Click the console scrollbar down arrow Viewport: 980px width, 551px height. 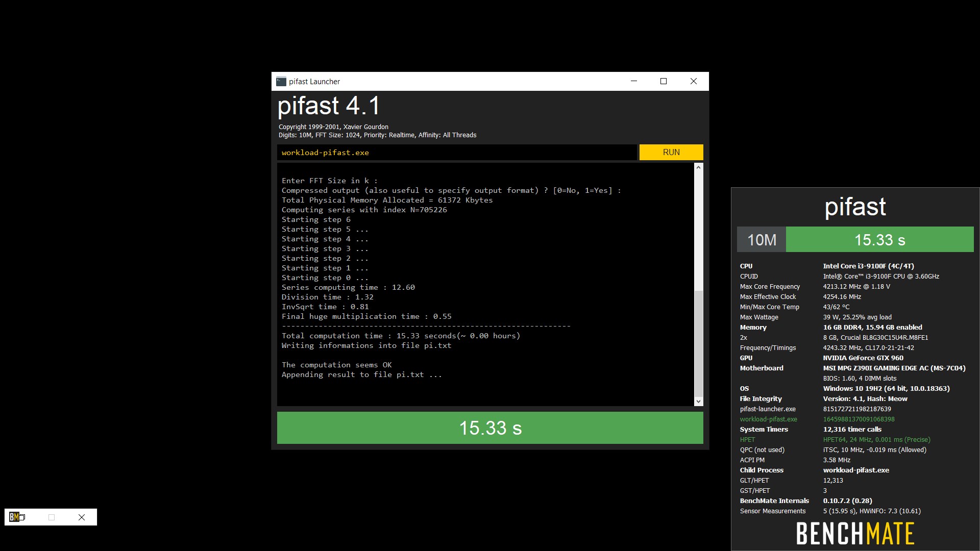[698, 402]
